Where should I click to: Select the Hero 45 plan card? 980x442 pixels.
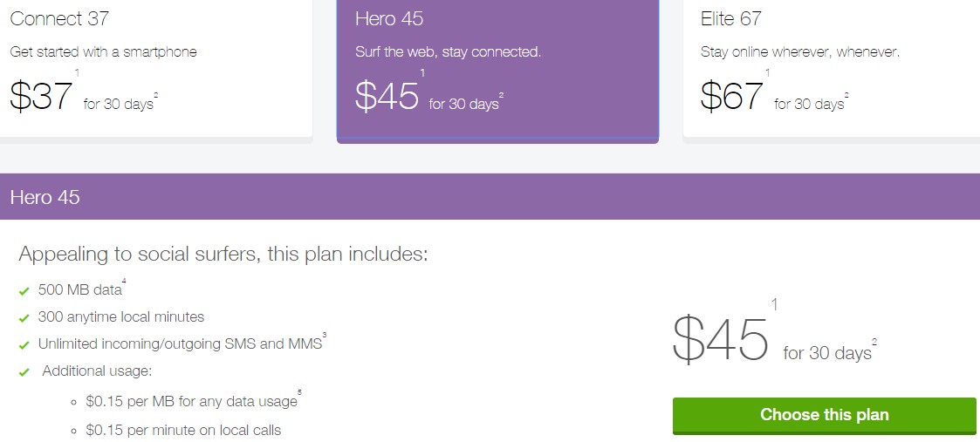tap(497, 70)
